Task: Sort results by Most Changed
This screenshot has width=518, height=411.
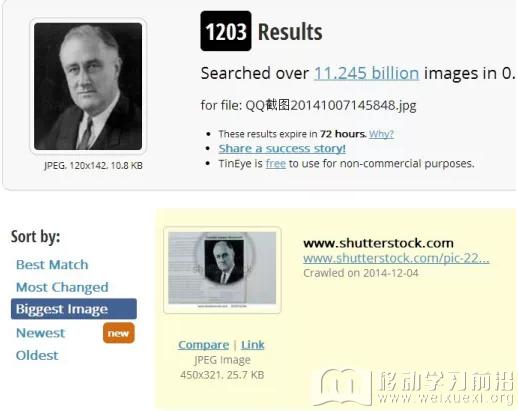Action: 62,287
